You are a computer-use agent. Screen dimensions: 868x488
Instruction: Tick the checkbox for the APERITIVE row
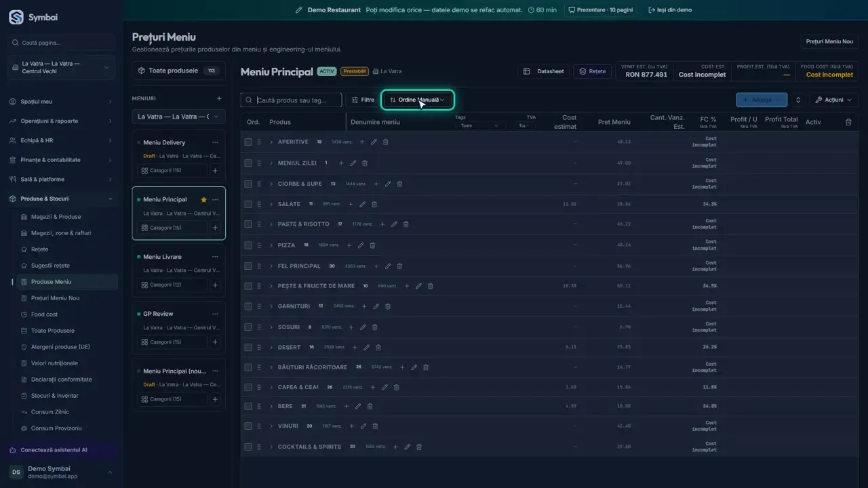[248, 142]
